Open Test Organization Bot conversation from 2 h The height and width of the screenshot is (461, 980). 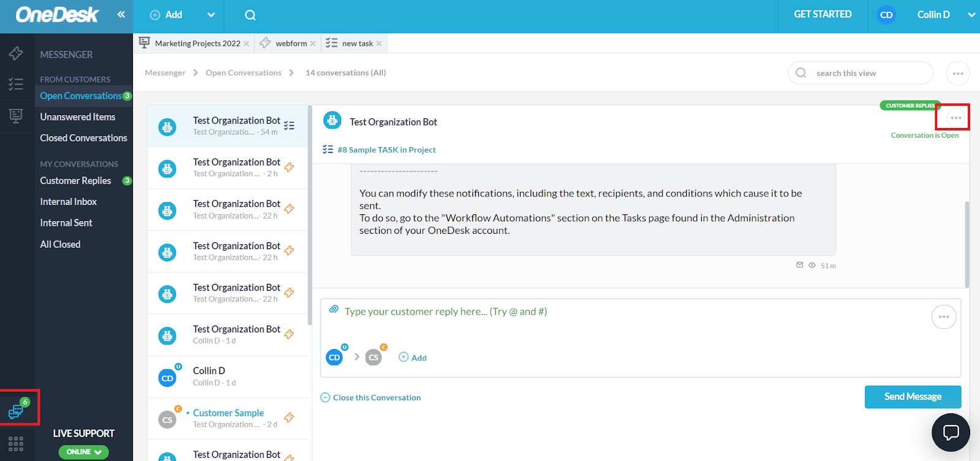click(x=228, y=168)
